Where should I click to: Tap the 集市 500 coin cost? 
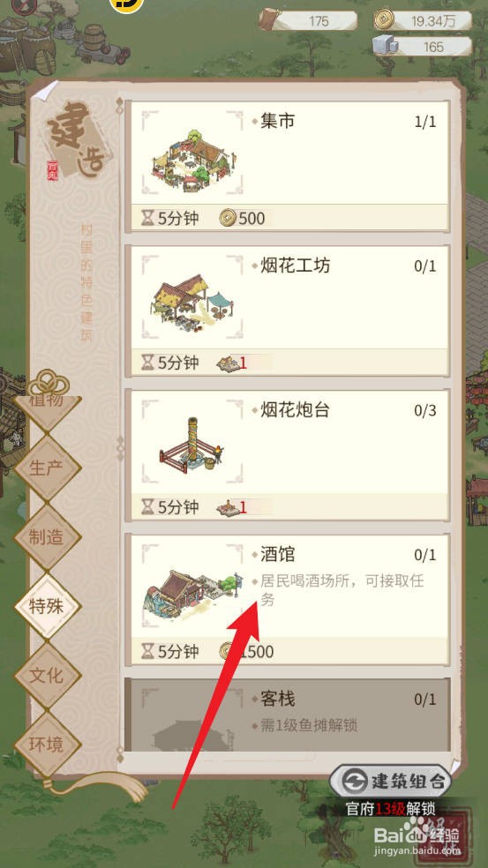pos(242,218)
